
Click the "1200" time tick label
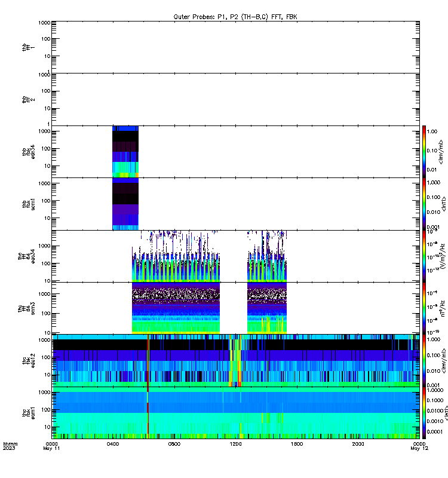click(235, 444)
